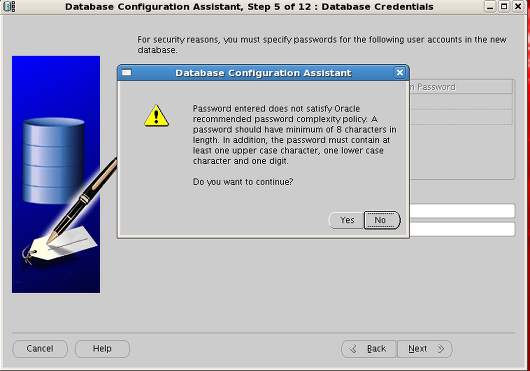Click the 'Do you want to continue?' text
Screen dimensions: 530x371
(x=243, y=182)
